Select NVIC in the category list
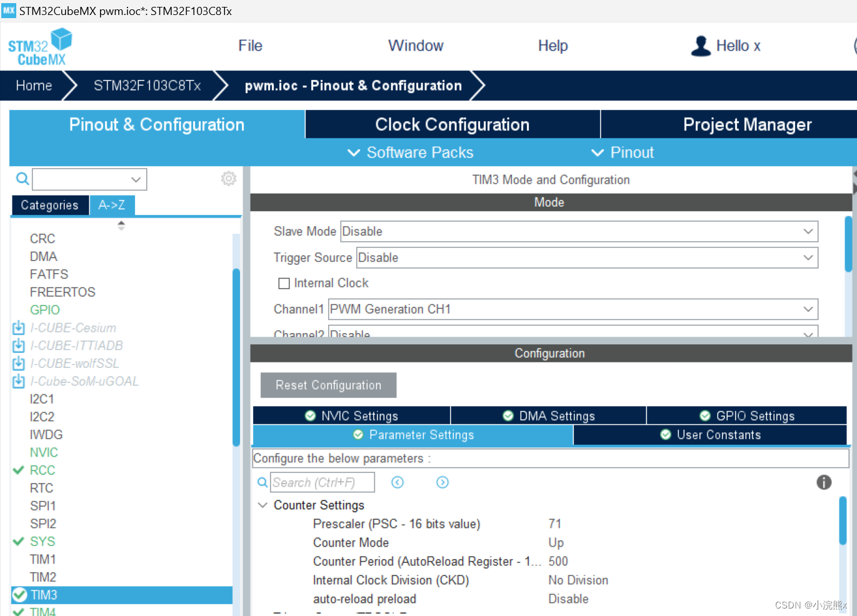This screenshot has height=616, width=857. [x=44, y=452]
